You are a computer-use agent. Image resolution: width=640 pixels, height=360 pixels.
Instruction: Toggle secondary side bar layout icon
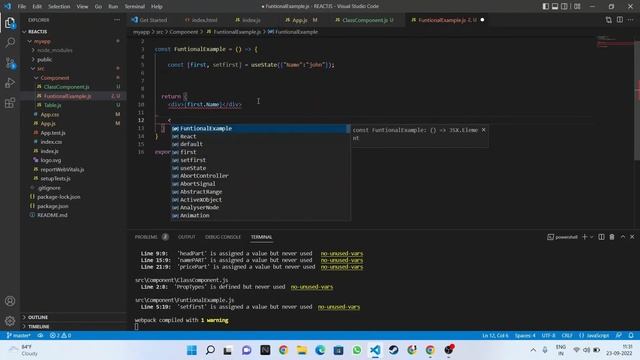564,7
